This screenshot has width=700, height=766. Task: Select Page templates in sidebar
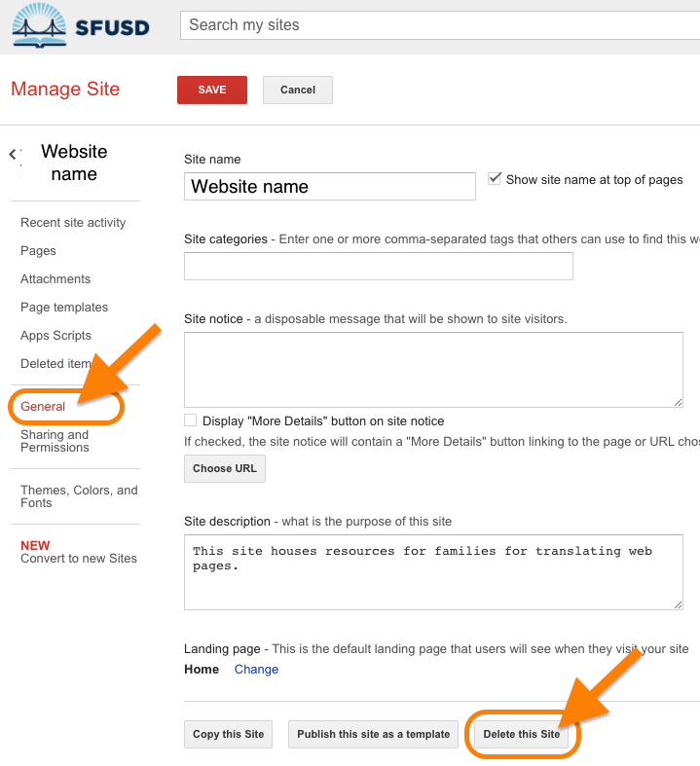click(64, 307)
